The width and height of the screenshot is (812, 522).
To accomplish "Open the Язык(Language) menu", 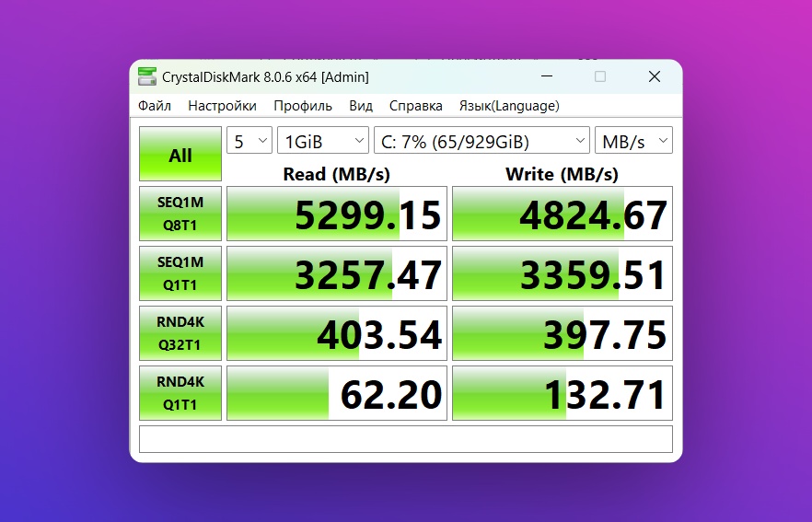I will coord(509,106).
